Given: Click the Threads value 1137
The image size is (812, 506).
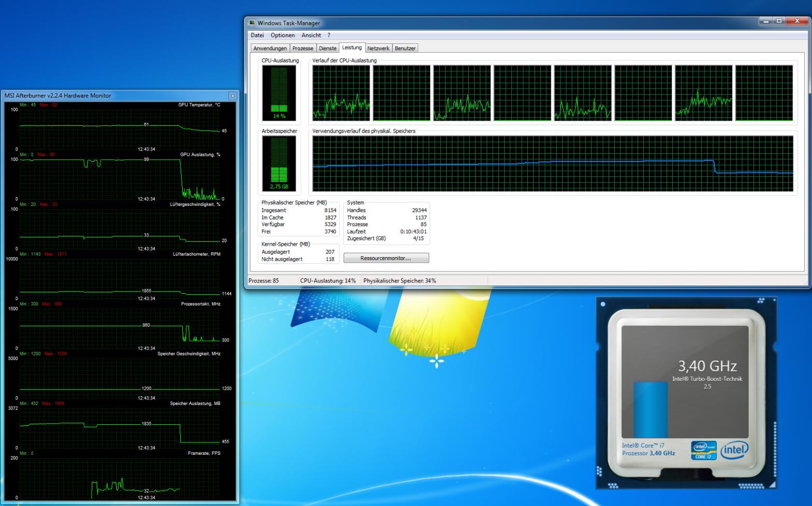Looking at the screenshot, I should click(421, 218).
